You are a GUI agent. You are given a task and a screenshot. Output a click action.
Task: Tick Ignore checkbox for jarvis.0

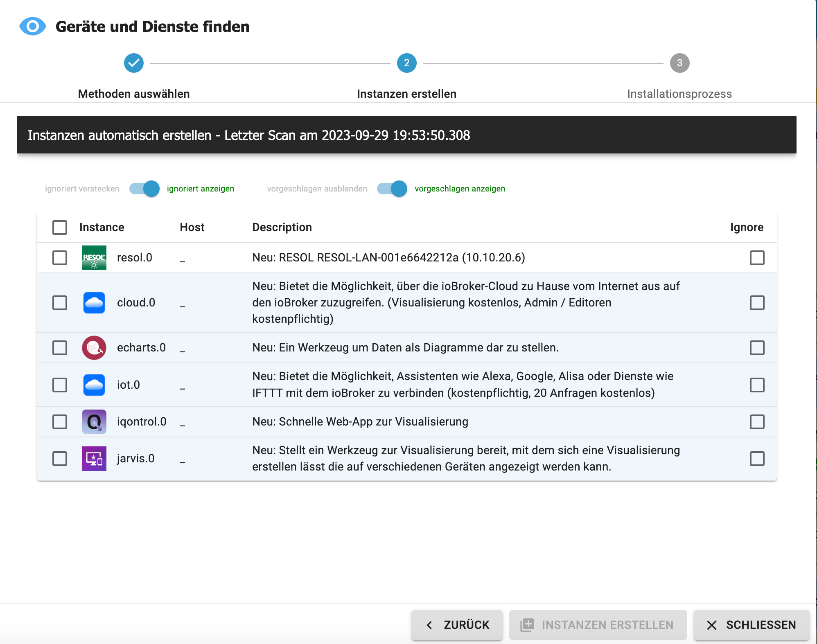tap(757, 459)
